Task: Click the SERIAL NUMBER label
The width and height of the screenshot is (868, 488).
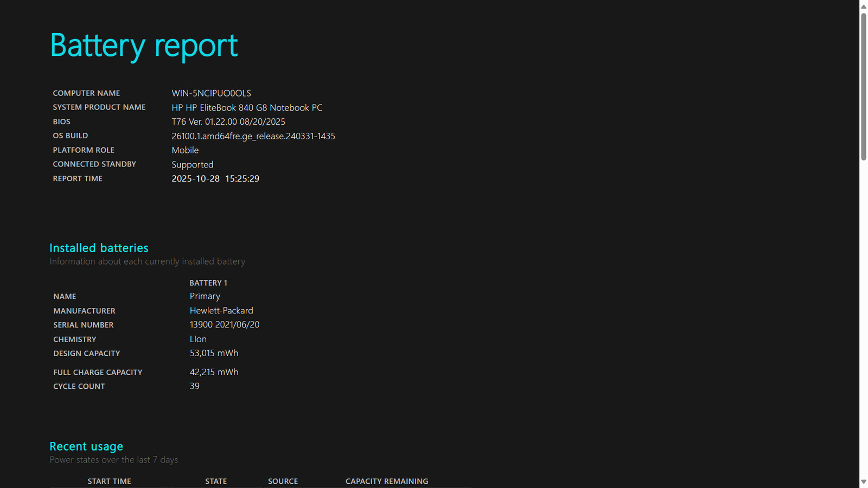Action: pos(84,325)
